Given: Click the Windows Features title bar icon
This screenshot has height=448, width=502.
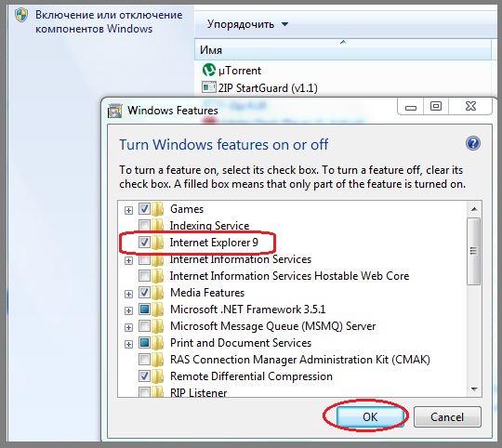Looking at the screenshot, I should pyautogui.click(x=114, y=111).
